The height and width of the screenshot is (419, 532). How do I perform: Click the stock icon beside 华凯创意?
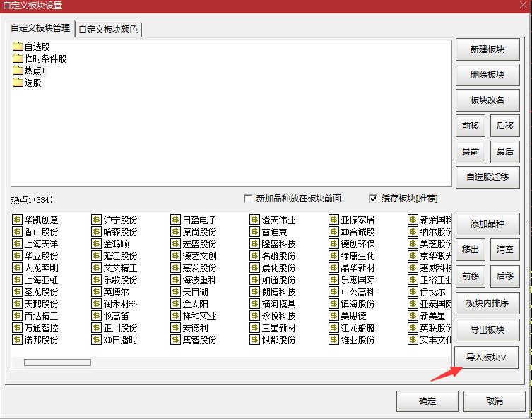click(x=17, y=220)
